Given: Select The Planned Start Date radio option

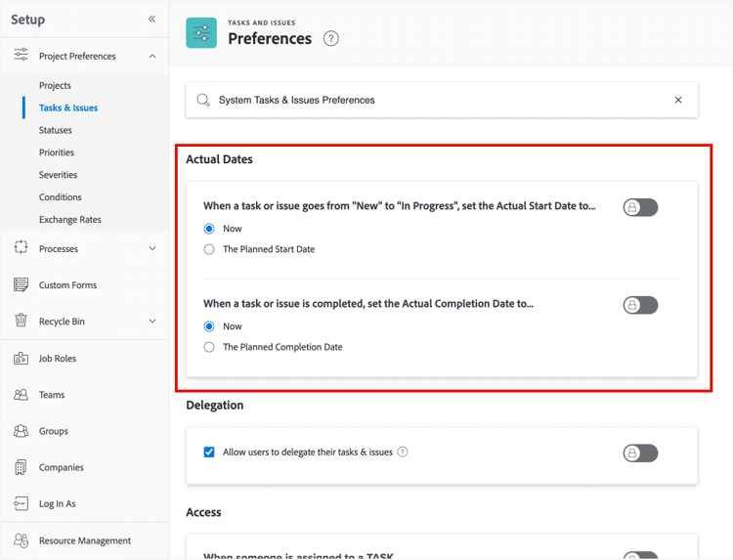Looking at the screenshot, I should [209, 249].
